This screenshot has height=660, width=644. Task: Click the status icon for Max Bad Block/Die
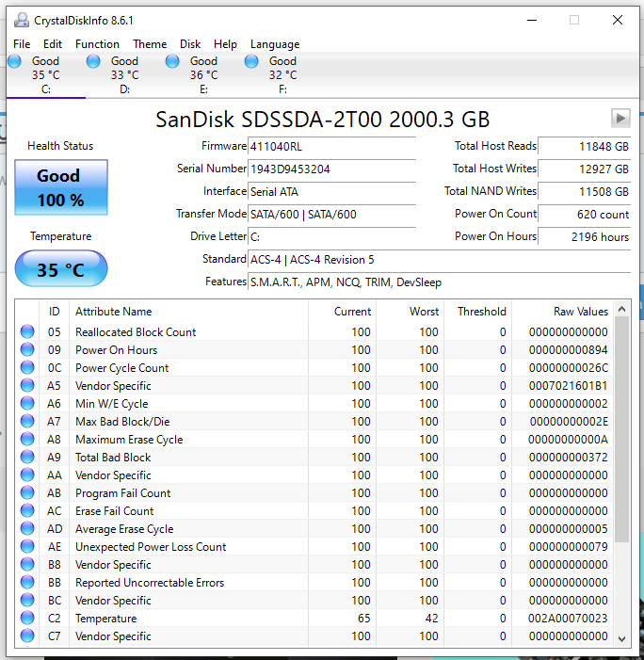27,422
